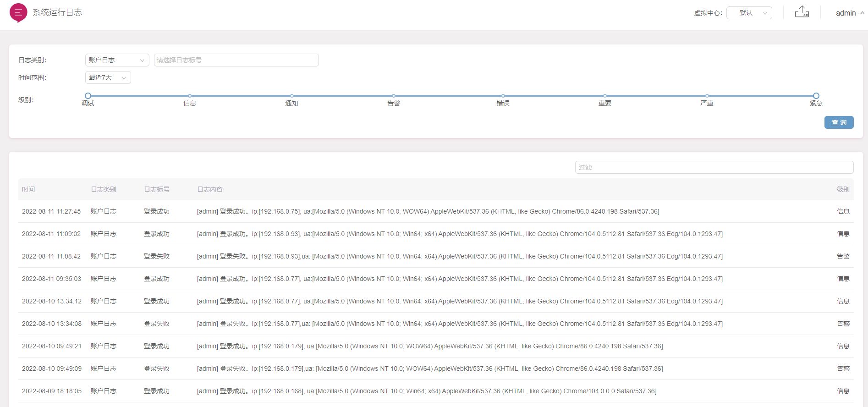Viewport: 868px width, 407px height.
Task: Select the right slider handle at 紧急
Action: (816, 96)
